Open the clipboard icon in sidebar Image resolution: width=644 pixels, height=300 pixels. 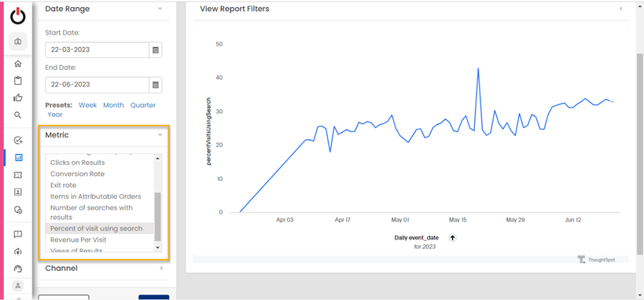[x=17, y=80]
